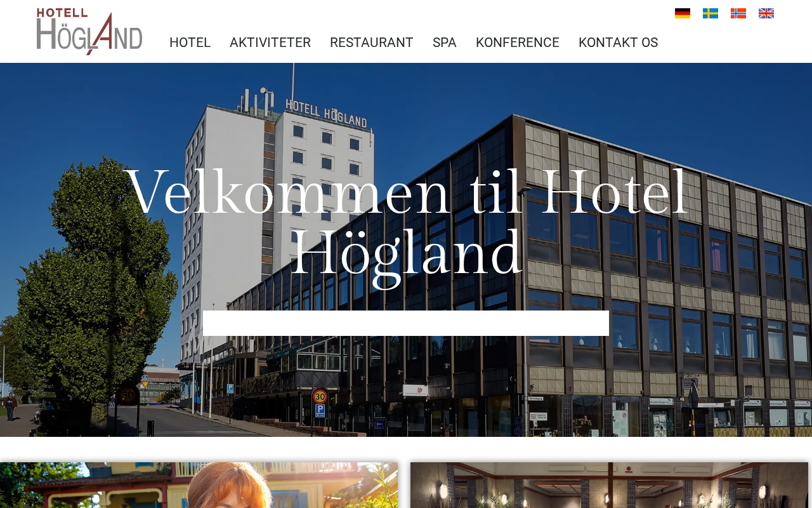Click the blue parking sign in hero photo
812x508 pixels.
pyautogui.click(x=320, y=411)
